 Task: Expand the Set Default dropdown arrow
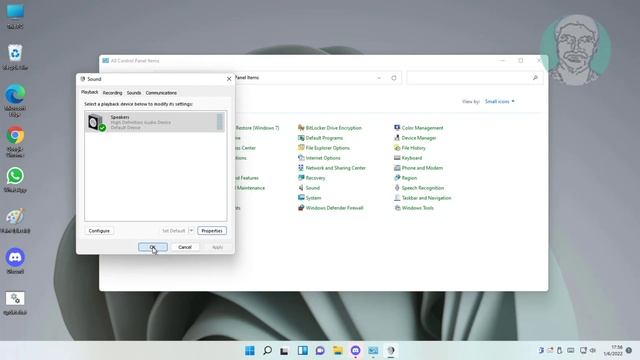[191, 231]
